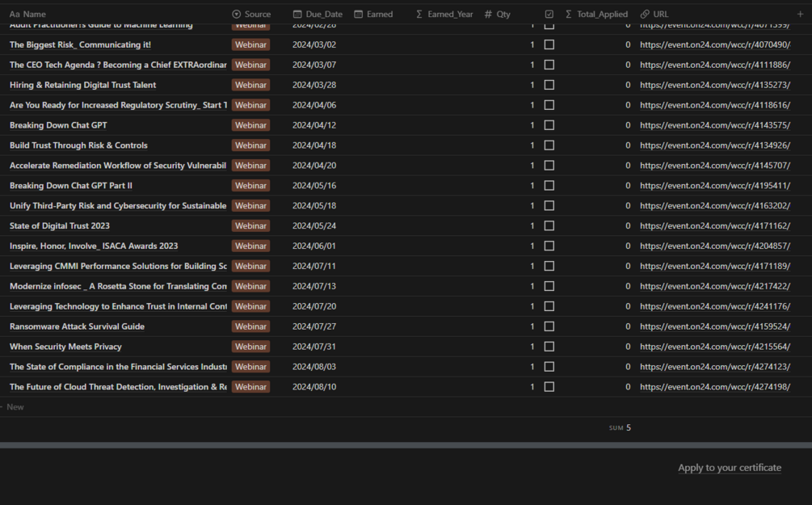Open the Build Trust Through Risk & Controls entry
The width and height of the screenshot is (812, 505).
(x=78, y=145)
